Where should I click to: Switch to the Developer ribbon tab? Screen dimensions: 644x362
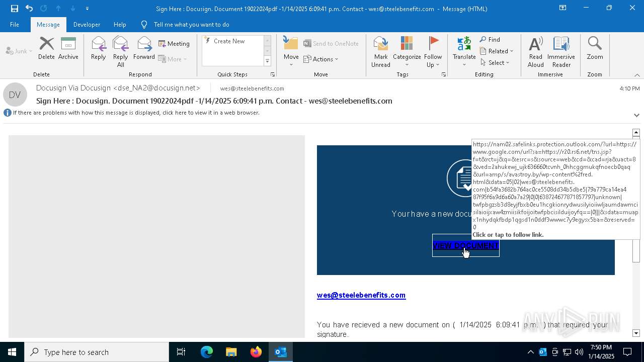click(x=87, y=25)
